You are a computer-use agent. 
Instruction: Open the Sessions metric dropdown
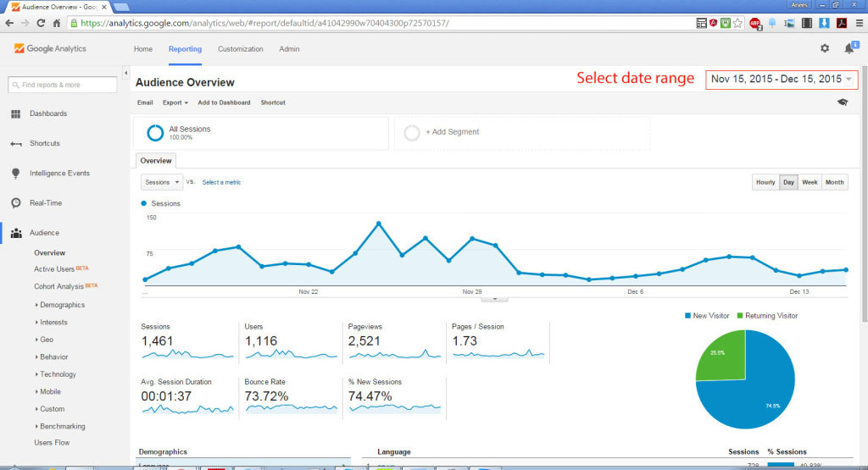(162, 182)
